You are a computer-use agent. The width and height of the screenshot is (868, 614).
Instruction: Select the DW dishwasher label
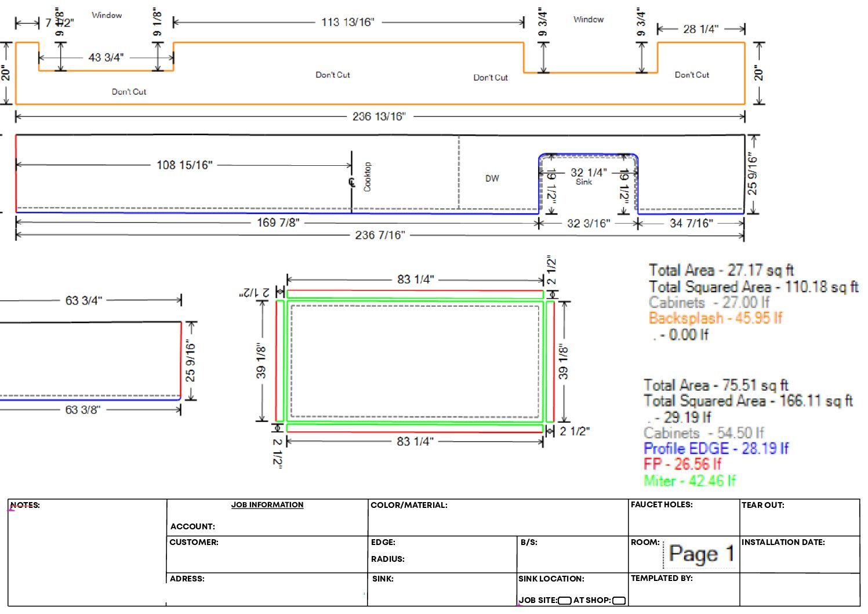[492, 179]
